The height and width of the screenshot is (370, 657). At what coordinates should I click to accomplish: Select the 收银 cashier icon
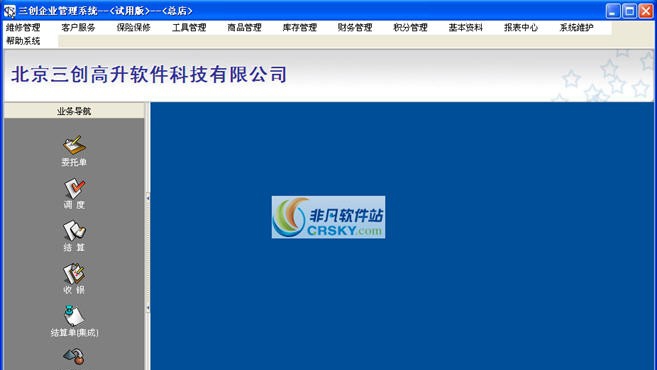point(74,274)
